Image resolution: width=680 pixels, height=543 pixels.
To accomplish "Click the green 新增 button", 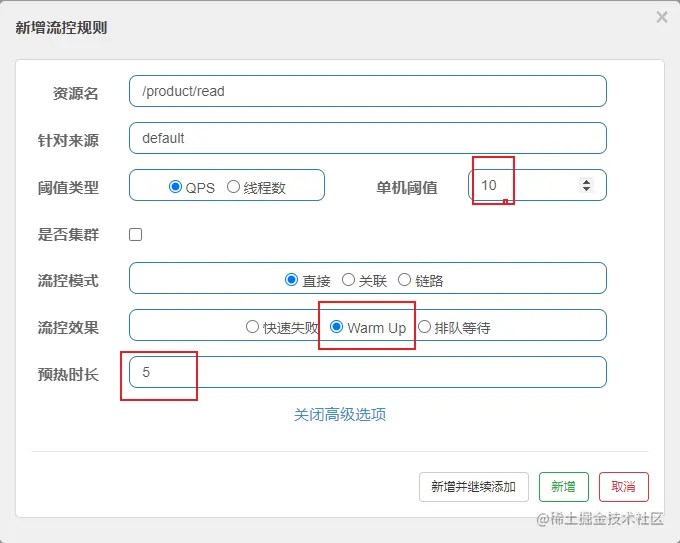I will [x=563, y=487].
